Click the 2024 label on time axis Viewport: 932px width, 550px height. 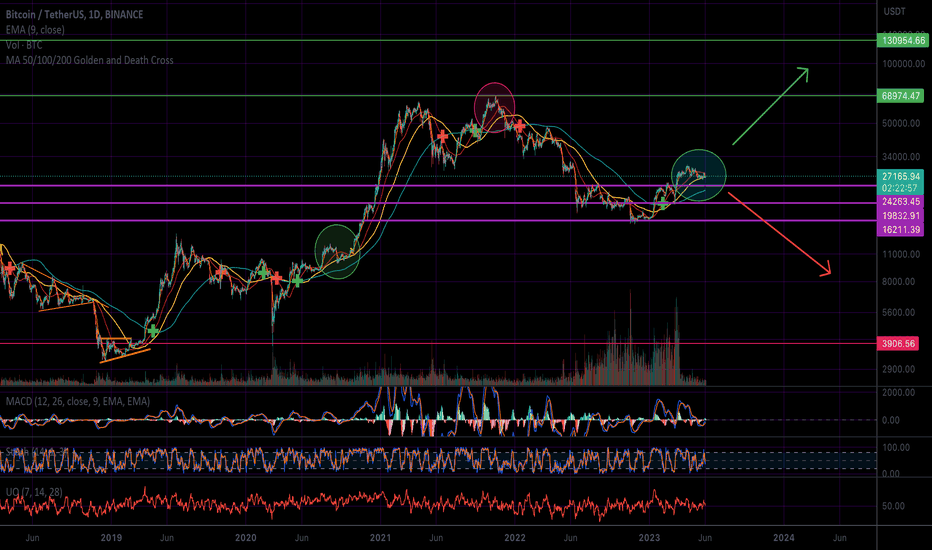tap(783, 538)
